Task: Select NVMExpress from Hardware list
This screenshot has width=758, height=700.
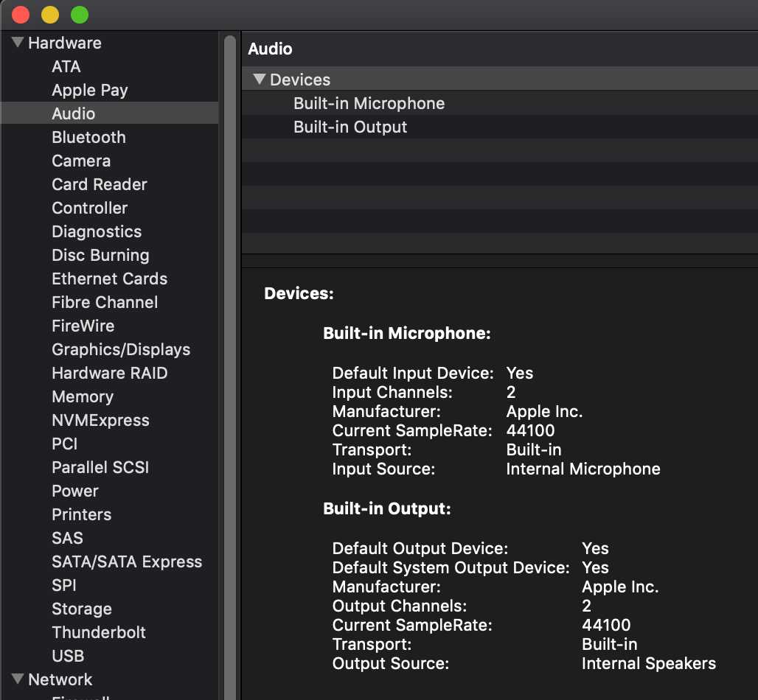Action: [x=100, y=420]
